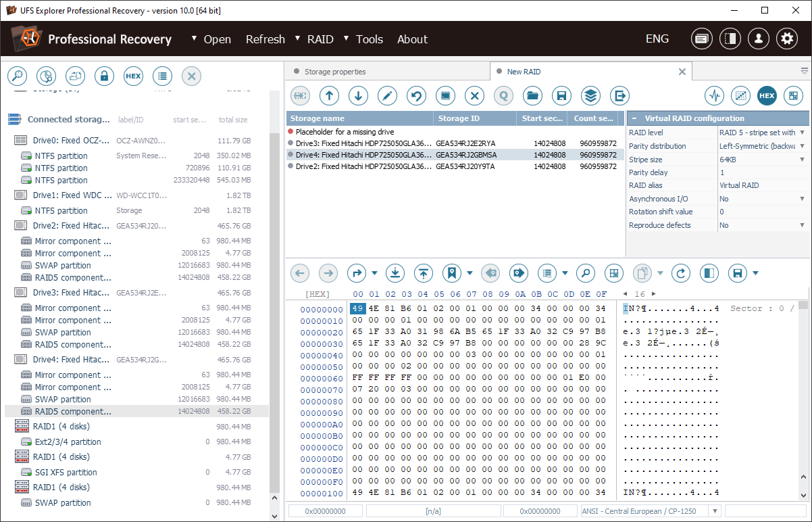Click the 0x00000000 offset input field
The width and height of the screenshot is (812, 522).
325,510
